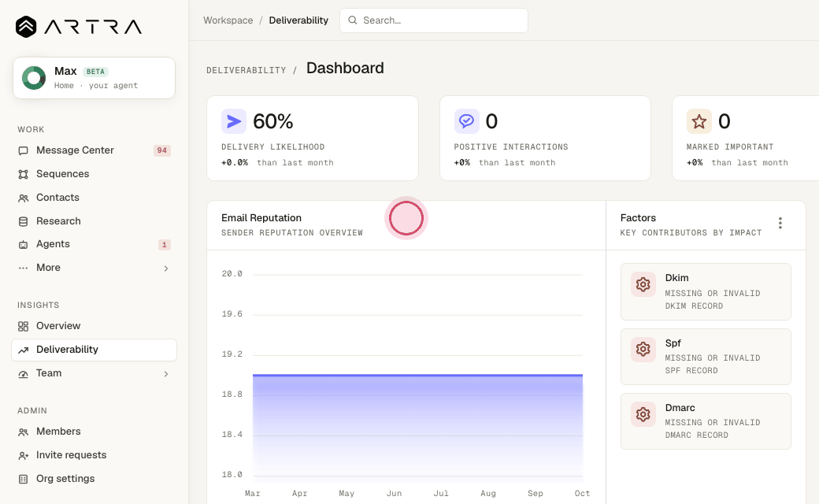Click the Max agent avatar icon
Screen dimensions: 819x504
click(x=34, y=78)
